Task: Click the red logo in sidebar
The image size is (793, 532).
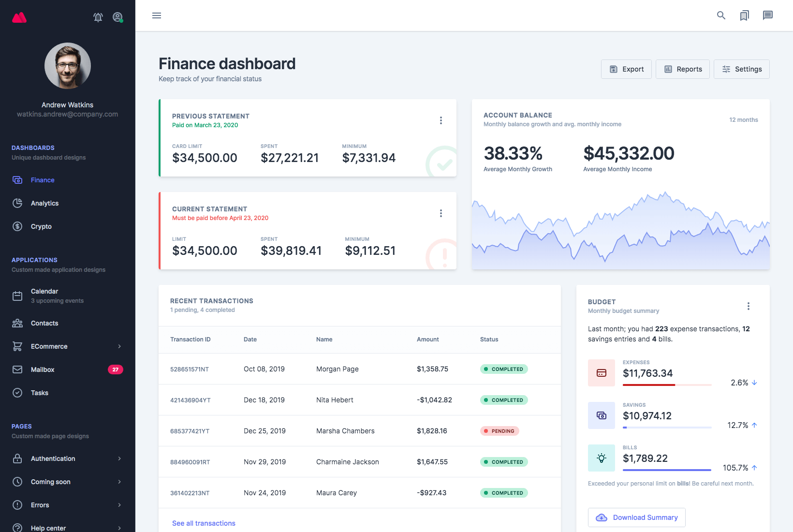Action: 19,18
